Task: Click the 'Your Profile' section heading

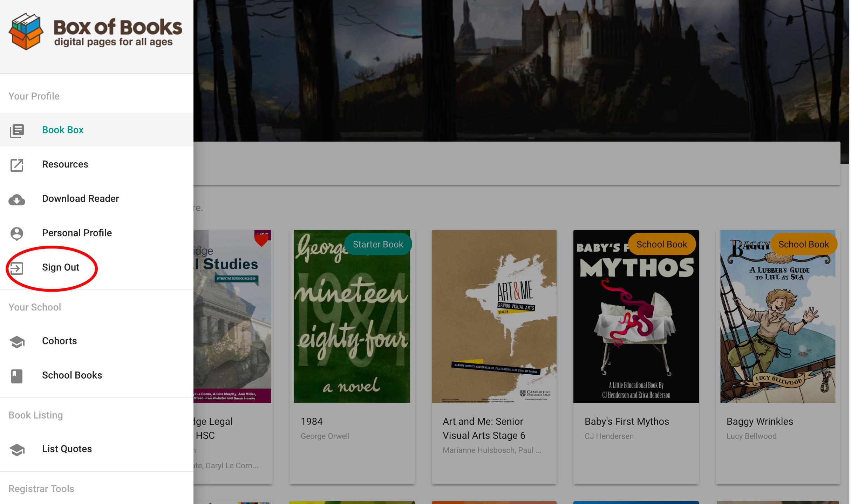Action: [34, 96]
